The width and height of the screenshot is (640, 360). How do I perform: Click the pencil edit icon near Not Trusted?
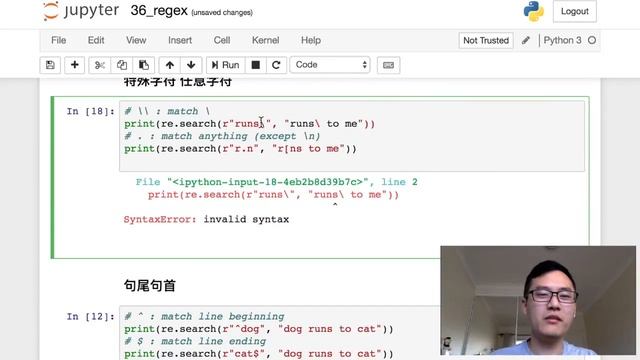point(526,40)
